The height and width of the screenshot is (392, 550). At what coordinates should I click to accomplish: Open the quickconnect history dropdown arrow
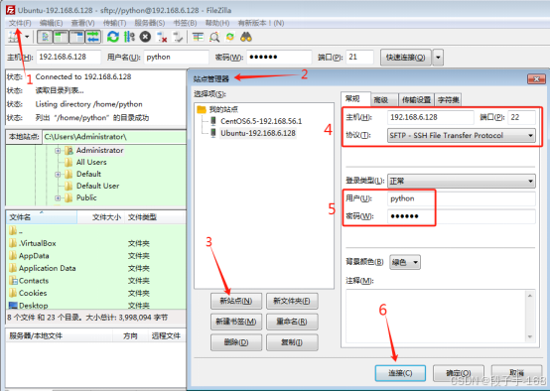pos(438,58)
